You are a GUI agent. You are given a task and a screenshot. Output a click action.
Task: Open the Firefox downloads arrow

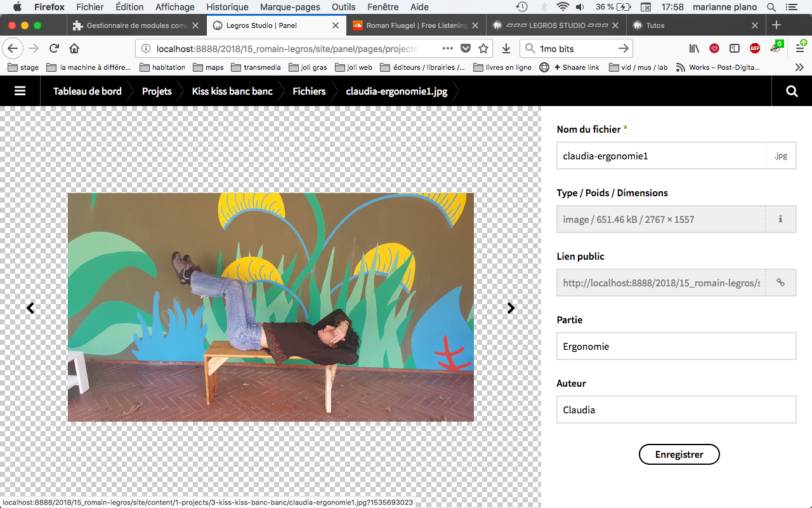click(x=506, y=49)
